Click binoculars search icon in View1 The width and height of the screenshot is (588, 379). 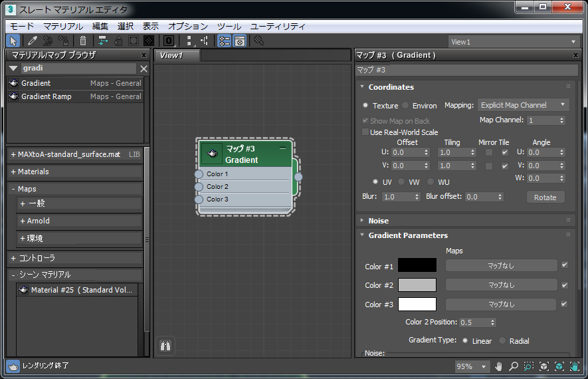point(165,346)
